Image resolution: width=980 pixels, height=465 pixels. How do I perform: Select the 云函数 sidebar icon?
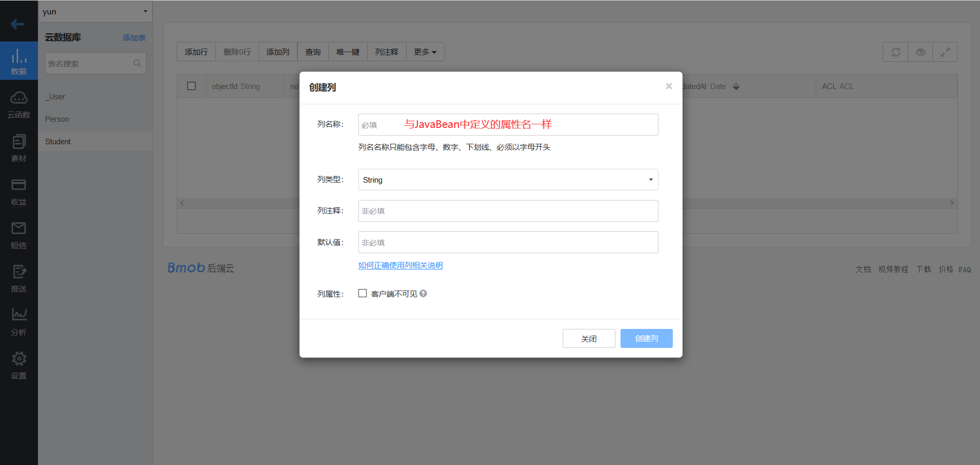click(x=19, y=104)
